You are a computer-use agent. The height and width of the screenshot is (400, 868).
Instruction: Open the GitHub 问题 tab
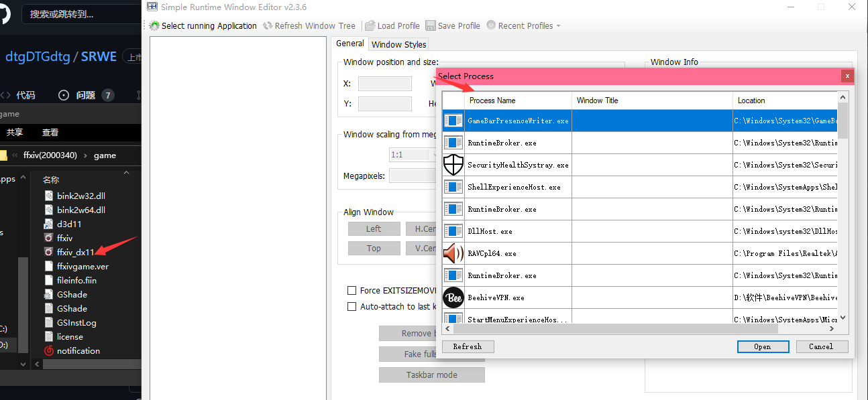[x=86, y=95]
